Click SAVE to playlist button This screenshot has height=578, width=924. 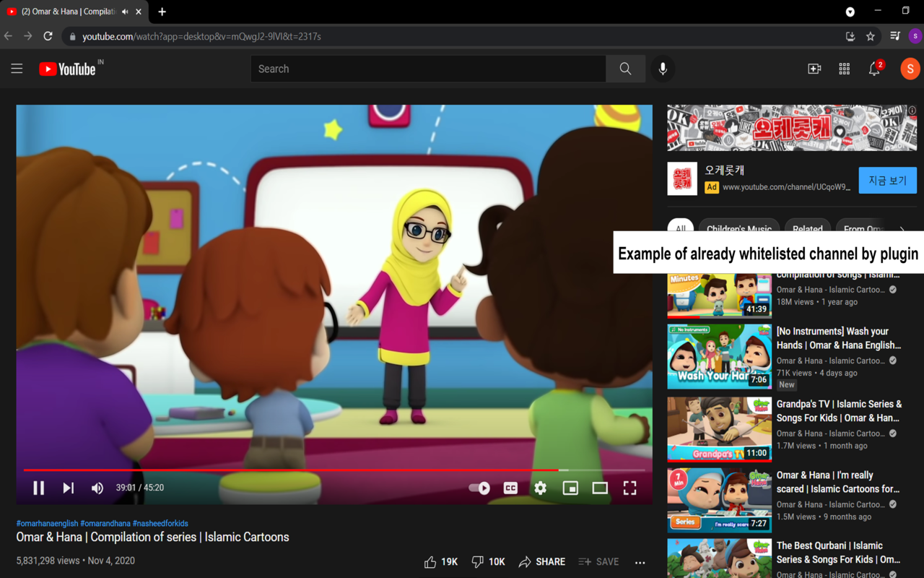point(598,561)
